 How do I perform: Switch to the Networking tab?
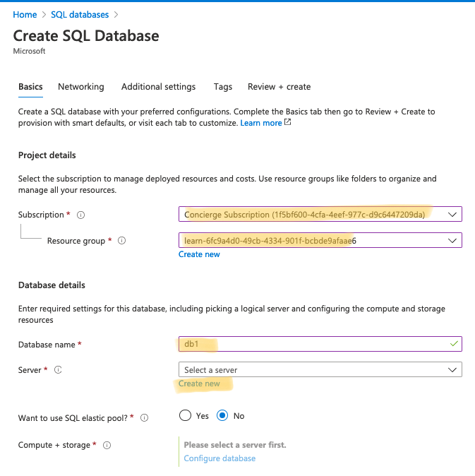[81, 87]
